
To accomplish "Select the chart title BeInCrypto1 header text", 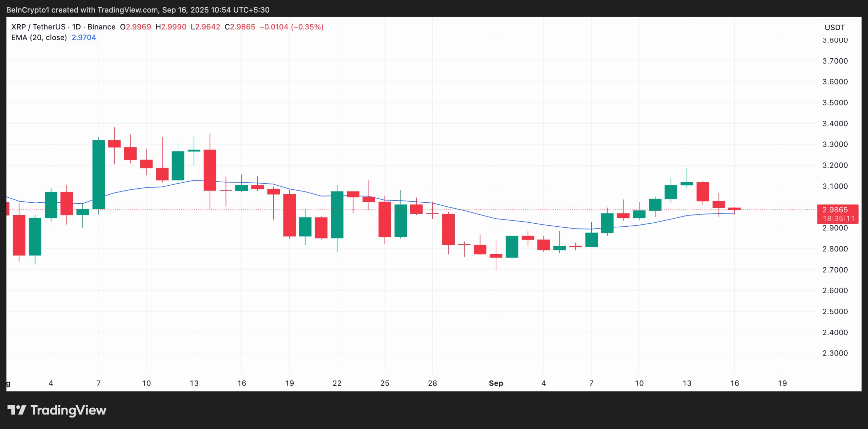I will pos(29,10).
